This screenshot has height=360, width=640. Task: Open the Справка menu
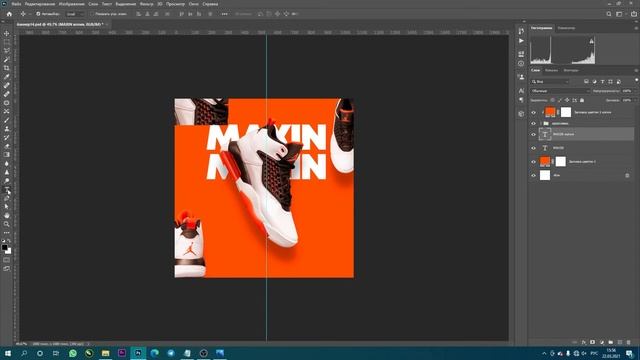(210, 4)
